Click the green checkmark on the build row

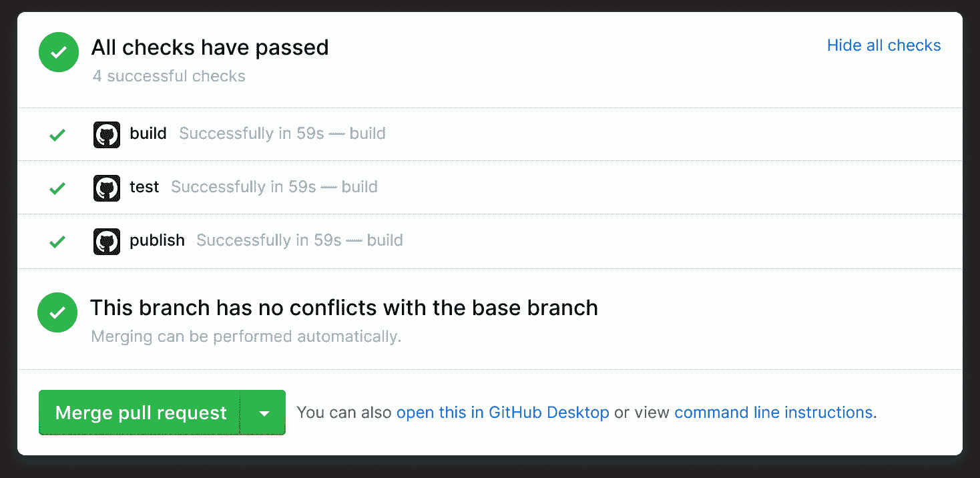pos(58,135)
